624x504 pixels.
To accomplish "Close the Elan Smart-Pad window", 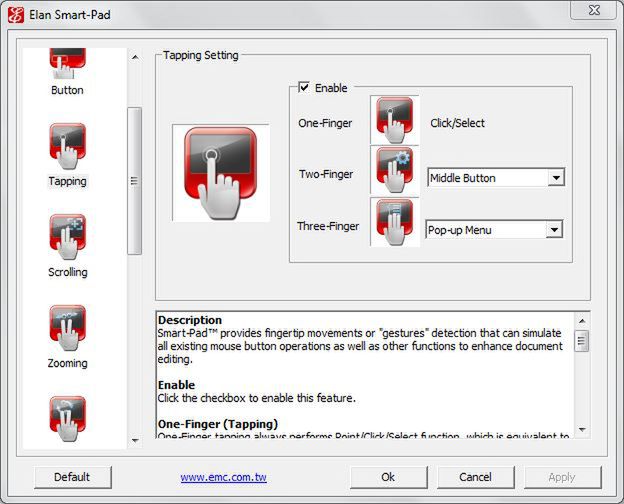I will point(594,10).
